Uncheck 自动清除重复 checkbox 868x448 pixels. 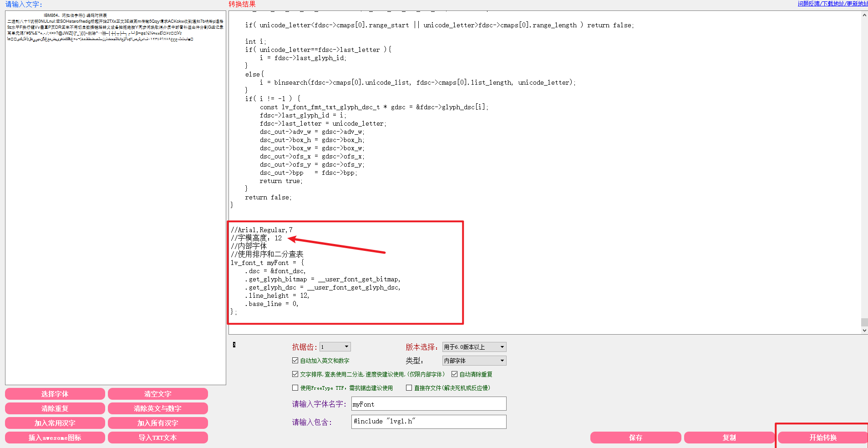tap(455, 374)
